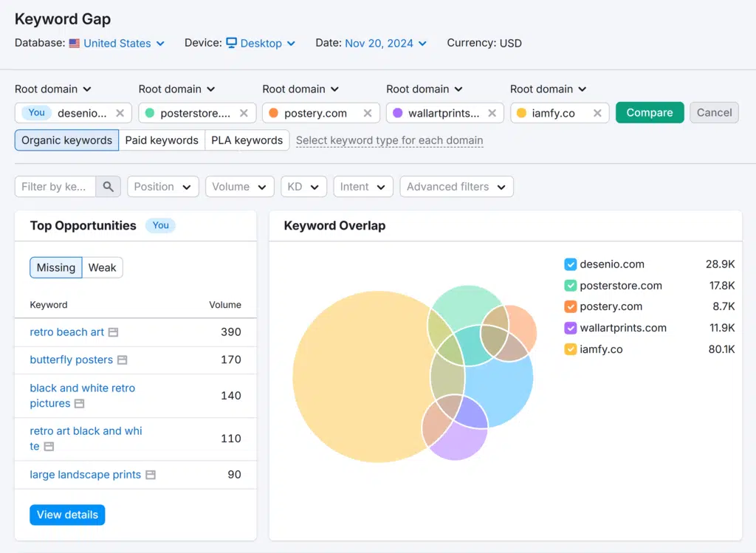
Task: Click the large yellow iamfy.co circle
Action: click(354, 377)
